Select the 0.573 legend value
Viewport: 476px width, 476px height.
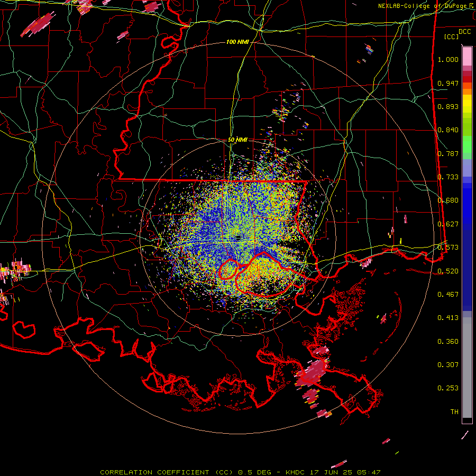click(x=448, y=248)
